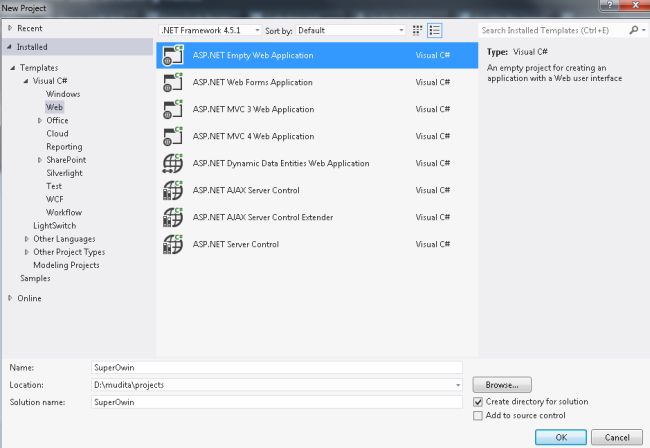Expand the Other Project Types arrow
650x448 pixels.
click(x=27, y=252)
